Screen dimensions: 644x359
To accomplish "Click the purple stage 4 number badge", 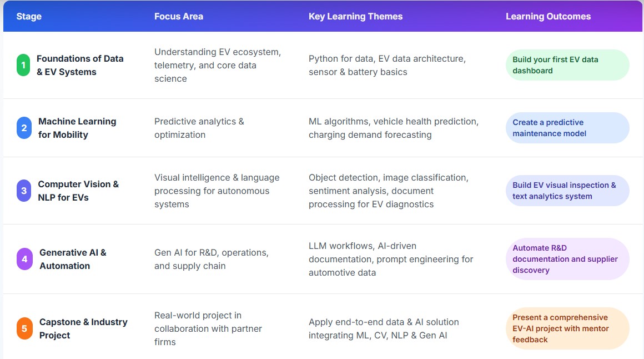I will click(24, 259).
